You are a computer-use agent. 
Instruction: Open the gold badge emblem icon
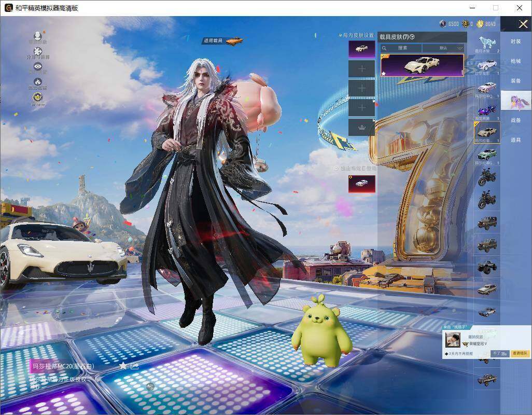click(38, 98)
